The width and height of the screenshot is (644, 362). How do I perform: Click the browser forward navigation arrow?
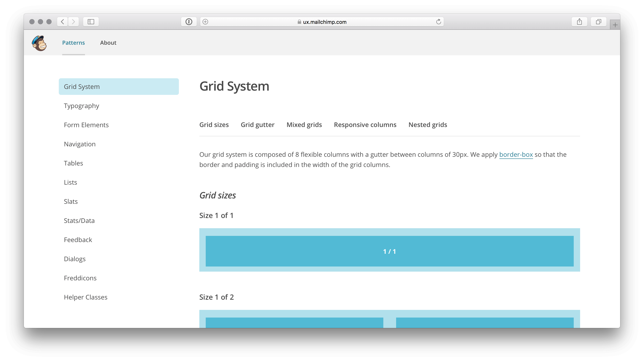[x=74, y=21]
